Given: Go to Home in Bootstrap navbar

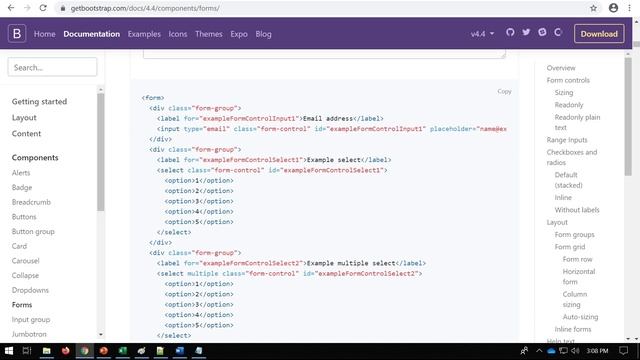Looking at the screenshot, I should point(44,34).
